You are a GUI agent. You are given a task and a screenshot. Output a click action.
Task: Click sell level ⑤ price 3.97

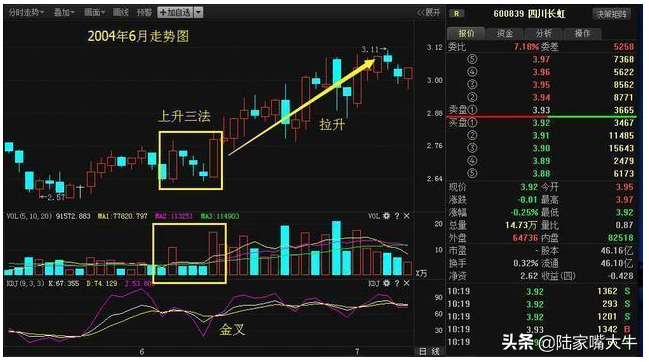541,59
